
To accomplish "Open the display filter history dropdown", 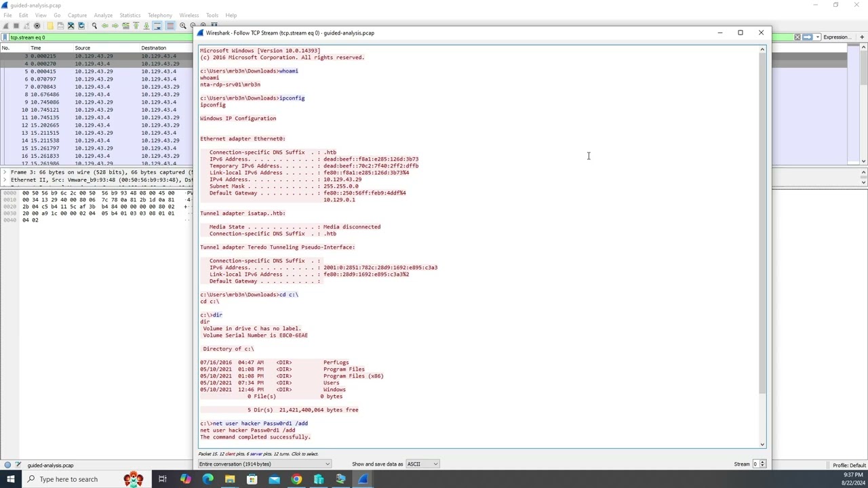I will coord(818,37).
